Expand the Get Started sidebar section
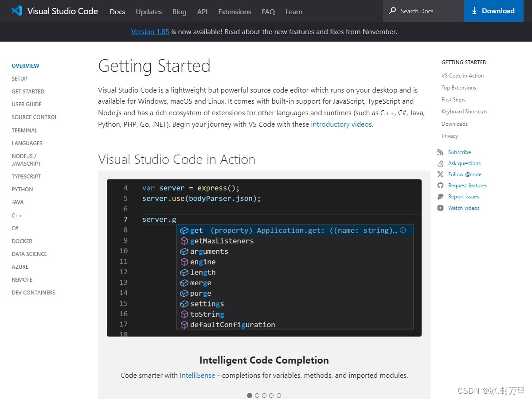Viewport: 532px width, 399px height. click(x=28, y=91)
